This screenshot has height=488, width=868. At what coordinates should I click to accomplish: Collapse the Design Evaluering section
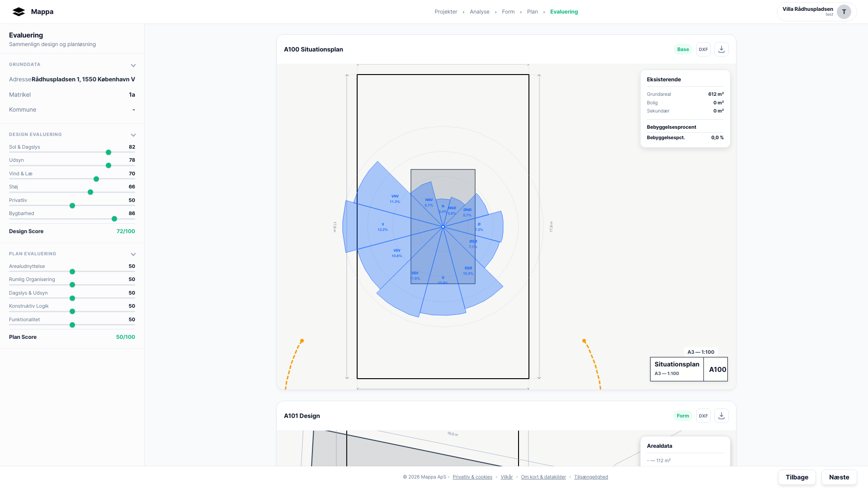click(x=133, y=135)
